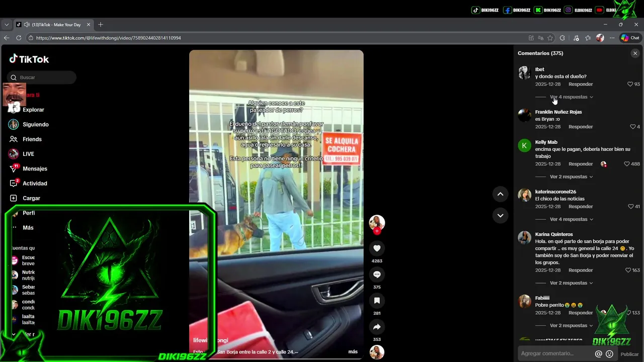Viewport: 644px width, 362px height.
Task: Follow creator via red plus avatar
Action: pos(377,231)
